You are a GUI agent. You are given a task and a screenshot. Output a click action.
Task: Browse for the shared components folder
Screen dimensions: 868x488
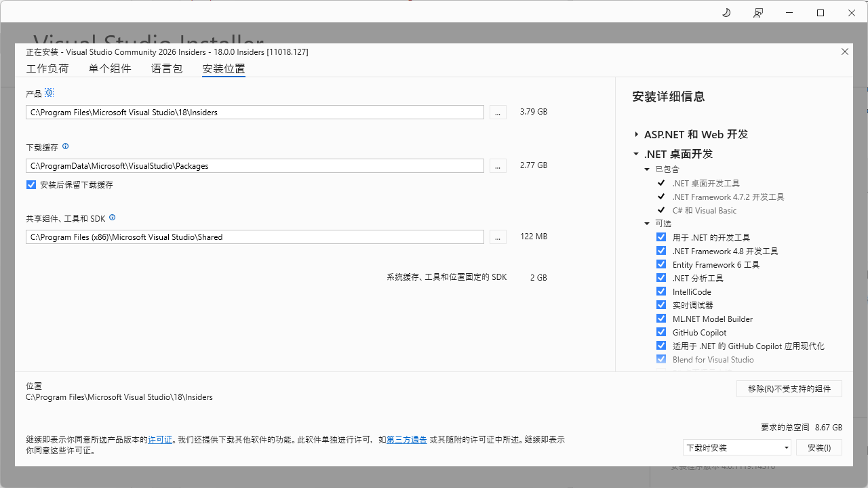497,237
